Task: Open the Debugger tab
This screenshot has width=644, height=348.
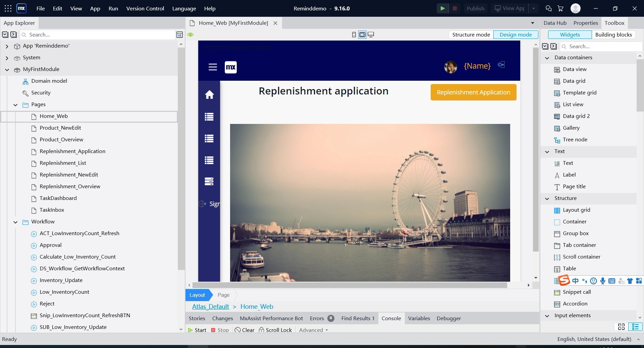Action: [449, 318]
